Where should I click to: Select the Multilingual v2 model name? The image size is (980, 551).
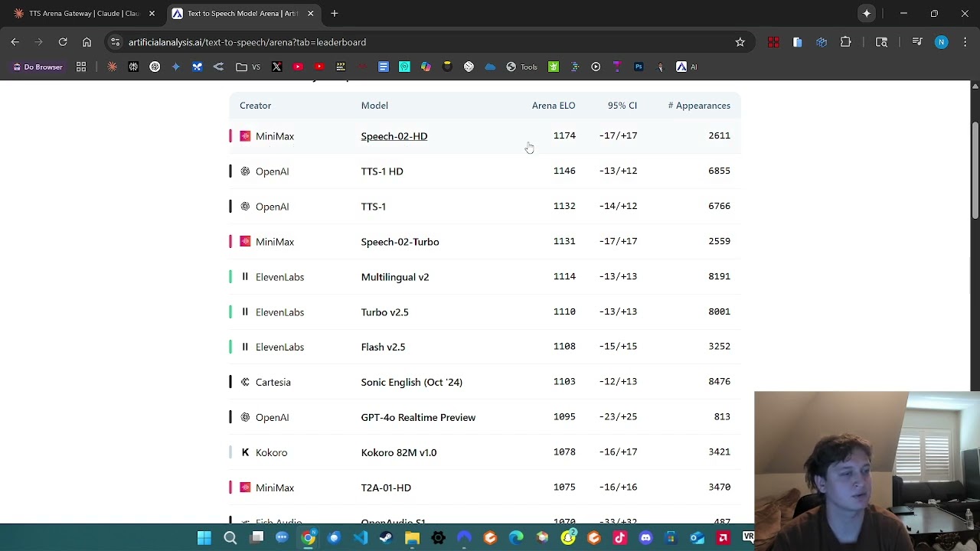click(x=395, y=277)
